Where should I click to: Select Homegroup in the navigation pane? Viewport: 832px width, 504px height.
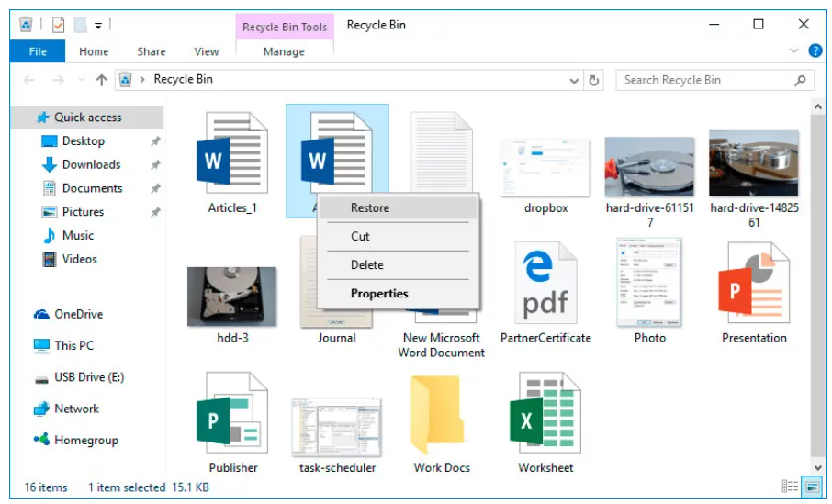(x=86, y=440)
